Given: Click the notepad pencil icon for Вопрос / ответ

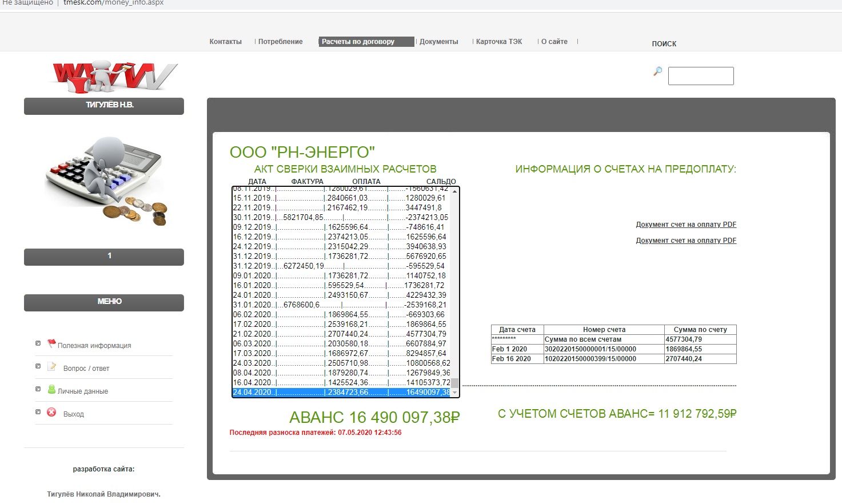Looking at the screenshot, I should point(51,366).
